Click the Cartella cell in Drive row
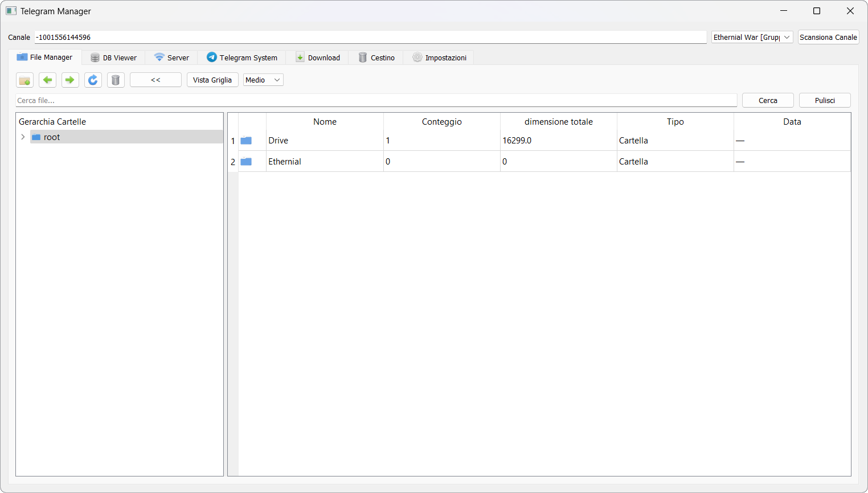 (x=675, y=141)
